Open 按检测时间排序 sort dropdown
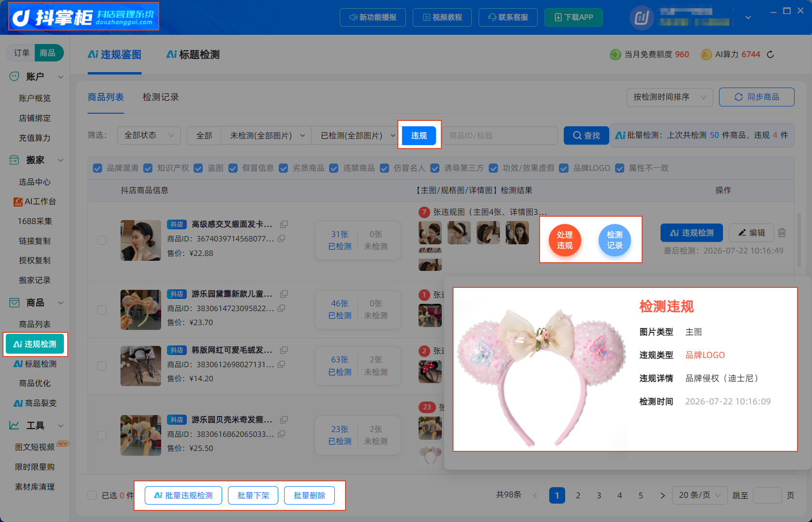The image size is (812, 522). 670,97
